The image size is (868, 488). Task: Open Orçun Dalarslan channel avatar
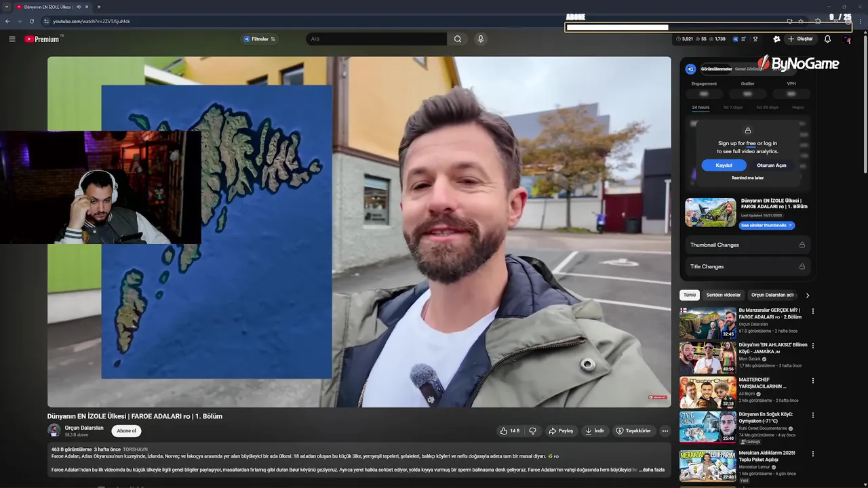click(x=54, y=430)
